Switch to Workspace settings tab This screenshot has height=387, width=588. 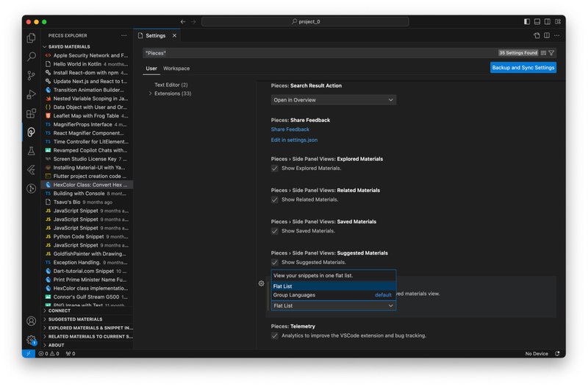[176, 68]
